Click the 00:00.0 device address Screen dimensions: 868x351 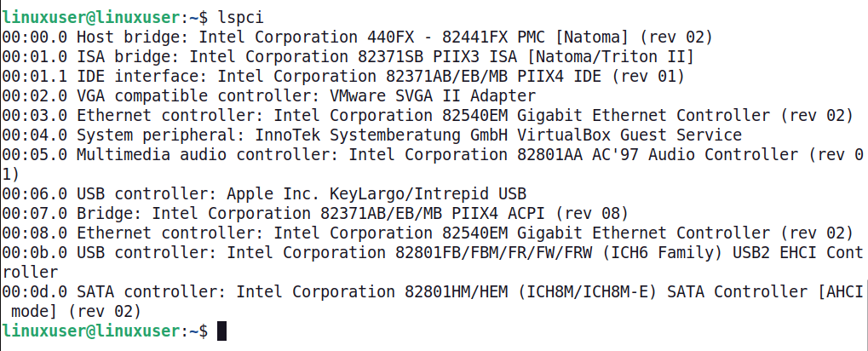click(35, 37)
